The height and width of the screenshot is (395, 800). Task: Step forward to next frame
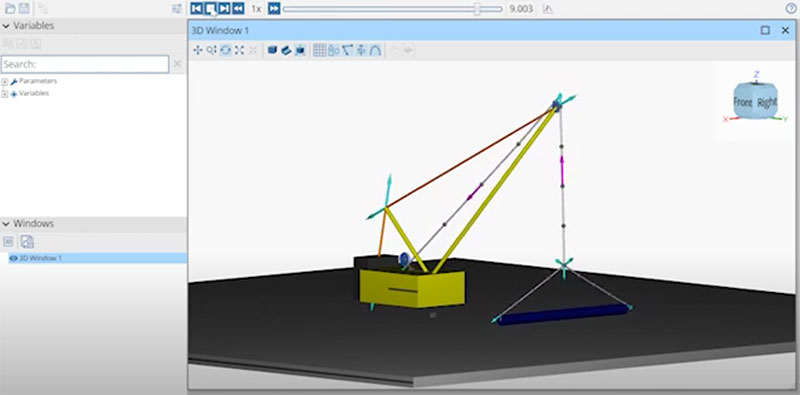coord(224,9)
